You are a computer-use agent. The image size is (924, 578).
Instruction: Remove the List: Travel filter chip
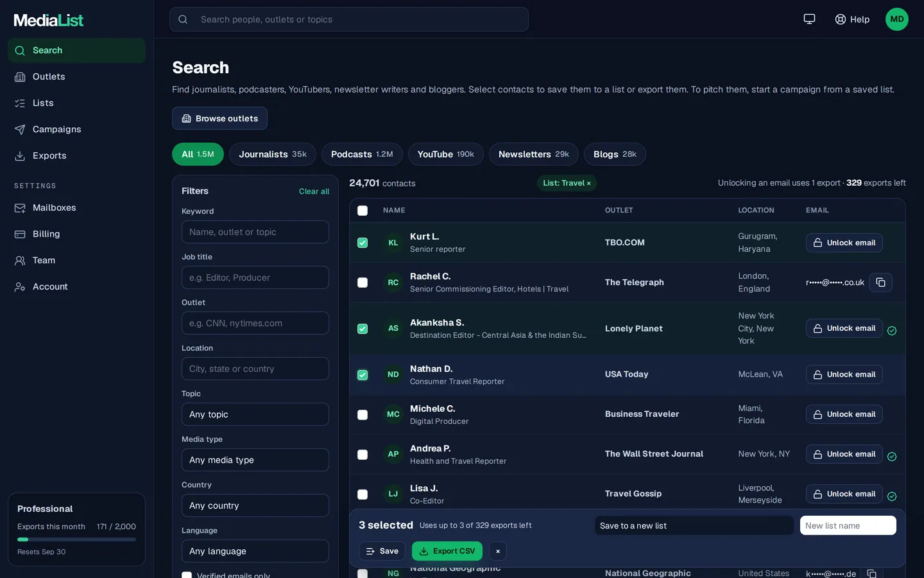tap(588, 183)
